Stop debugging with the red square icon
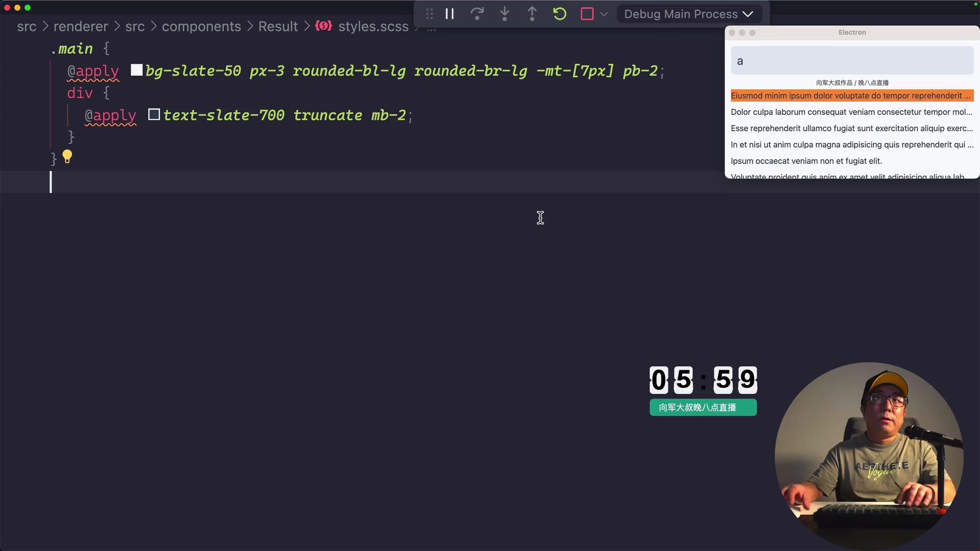 coord(586,14)
